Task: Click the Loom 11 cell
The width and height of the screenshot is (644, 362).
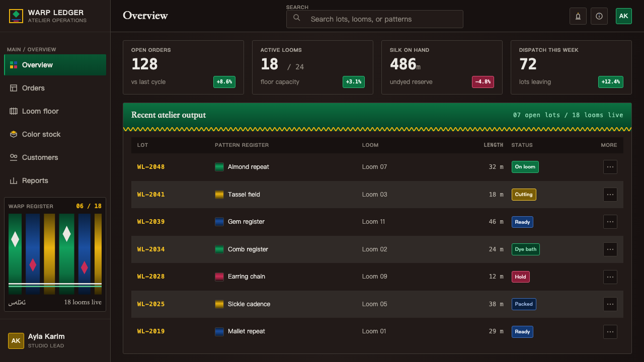Action: pos(373,222)
